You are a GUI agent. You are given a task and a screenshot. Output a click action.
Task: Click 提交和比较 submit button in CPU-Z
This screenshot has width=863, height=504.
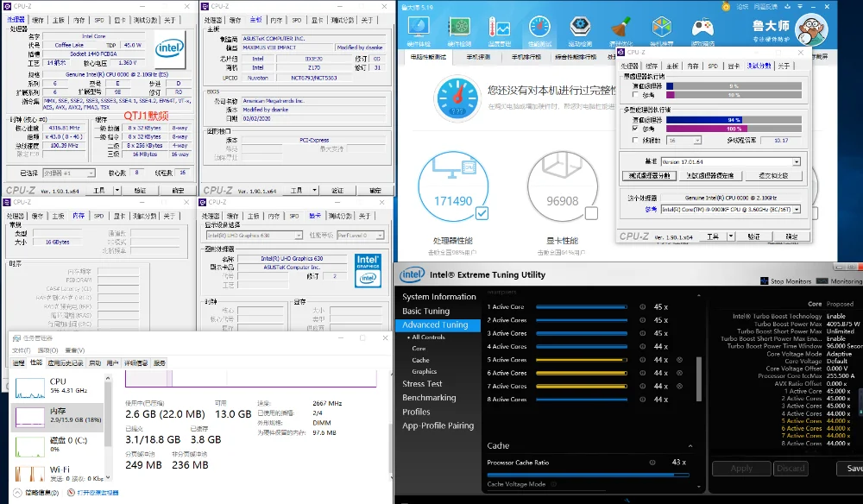(773, 175)
